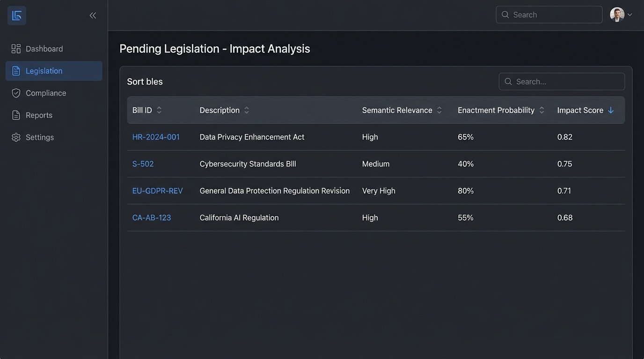Sort by Enactment Probability column
Viewport: 644px width, 359px height.
pos(542,110)
